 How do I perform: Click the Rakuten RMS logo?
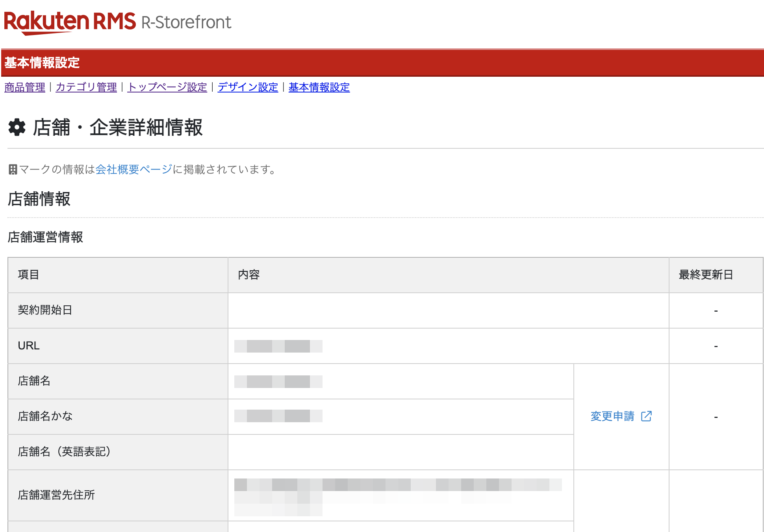click(x=70, y=22)
